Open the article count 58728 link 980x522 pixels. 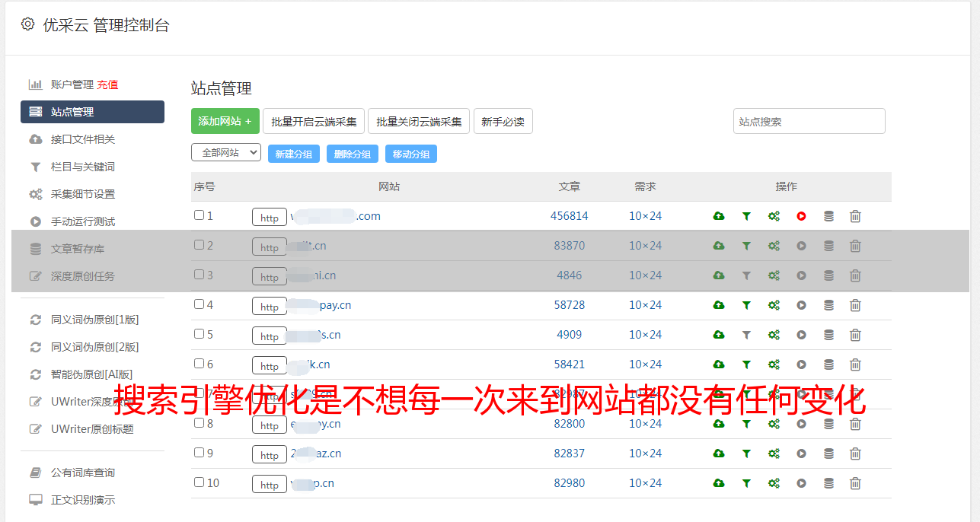[x=570, y=305]
